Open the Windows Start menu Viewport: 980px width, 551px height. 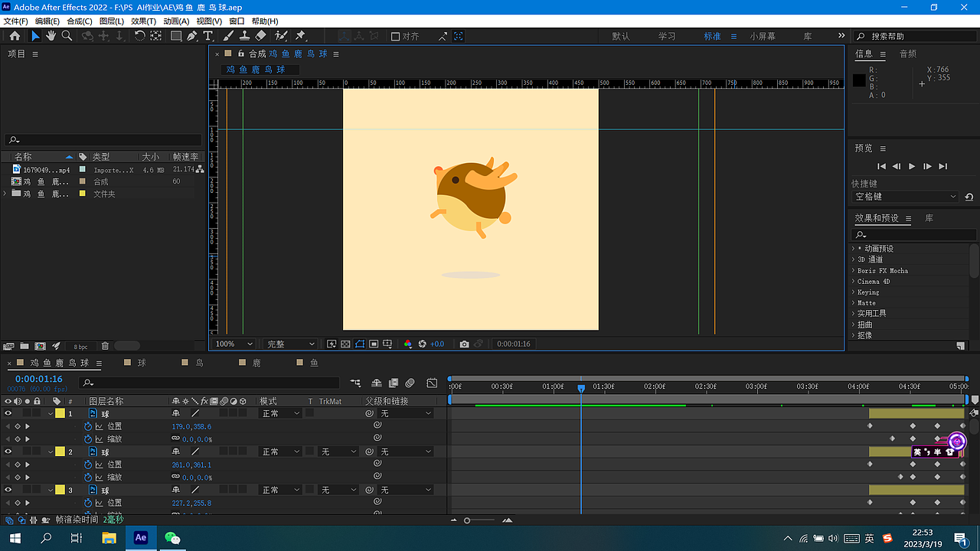pos(15,538)
